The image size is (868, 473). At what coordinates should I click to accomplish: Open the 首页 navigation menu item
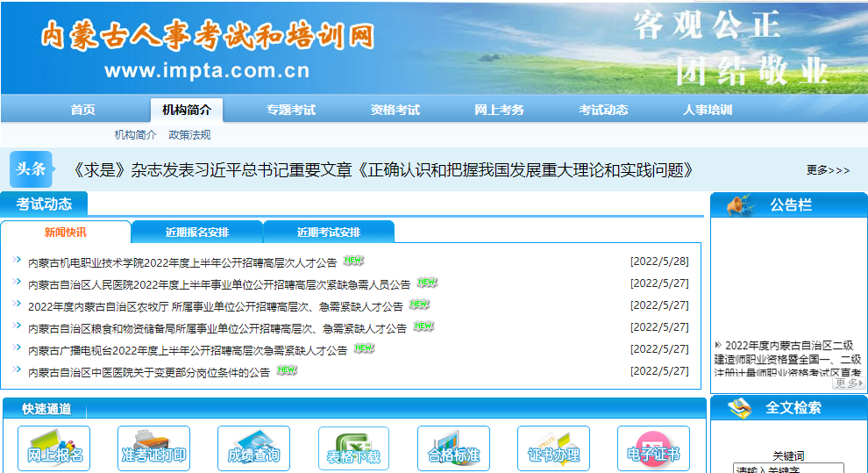pyautogui.click(x=83, y=110)
